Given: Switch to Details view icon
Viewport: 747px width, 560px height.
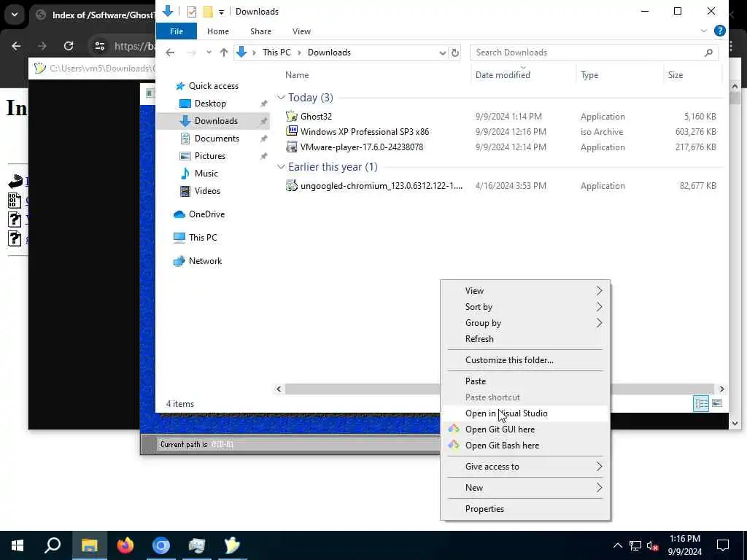Looking at the screenshot, I should click(x=701, y=404).
